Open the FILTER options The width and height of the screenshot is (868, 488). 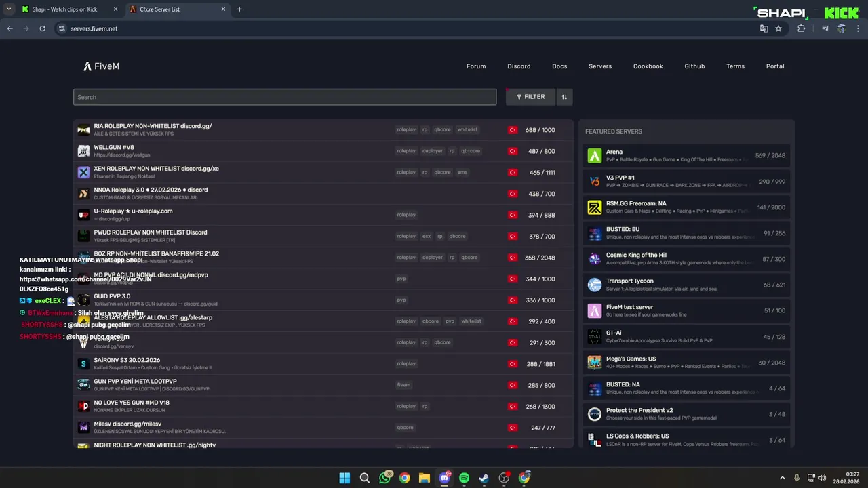[x=530, y=97]
